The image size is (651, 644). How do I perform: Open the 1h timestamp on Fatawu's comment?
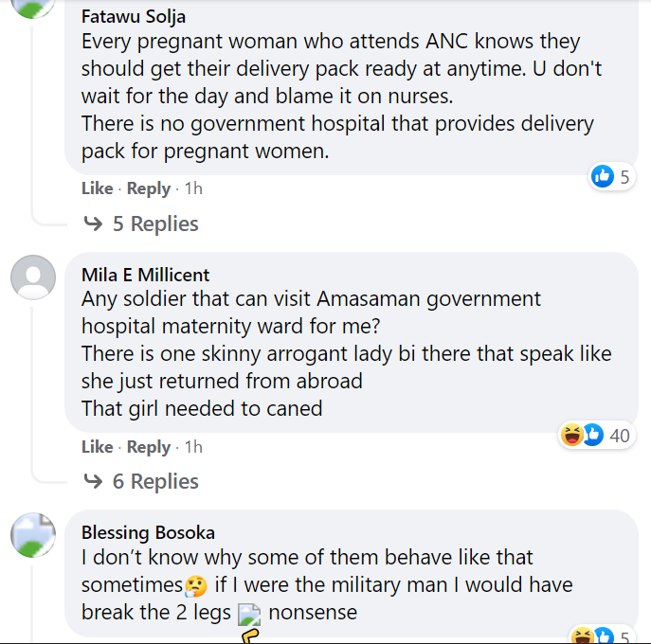193,188
